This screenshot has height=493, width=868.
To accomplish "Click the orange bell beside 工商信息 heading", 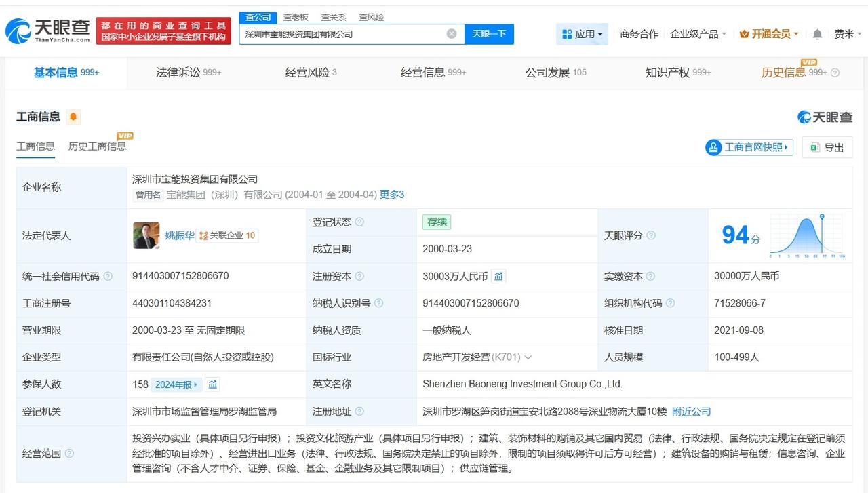I will click(73, 117).
